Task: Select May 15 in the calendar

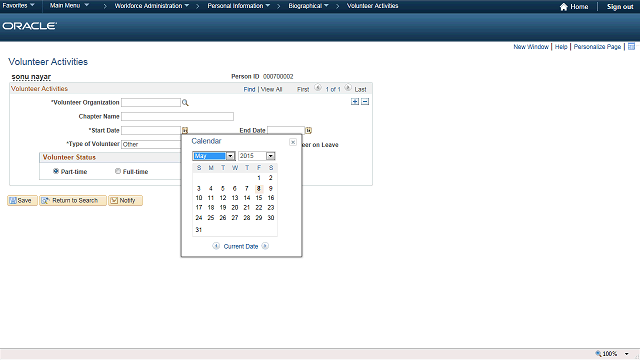Action: (x=259, y=198)
